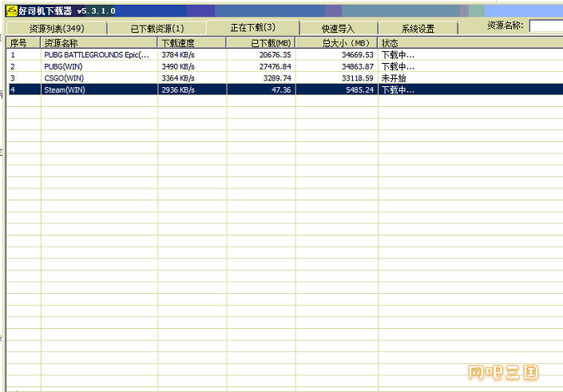The width and height of the screenshot is (563, 392).
Task: Click the 47.36 downloaded value
Action: (281, 89)
